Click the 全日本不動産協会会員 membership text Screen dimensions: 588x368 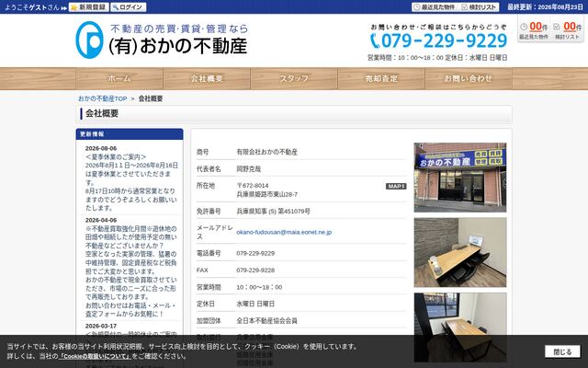(266, 321)
